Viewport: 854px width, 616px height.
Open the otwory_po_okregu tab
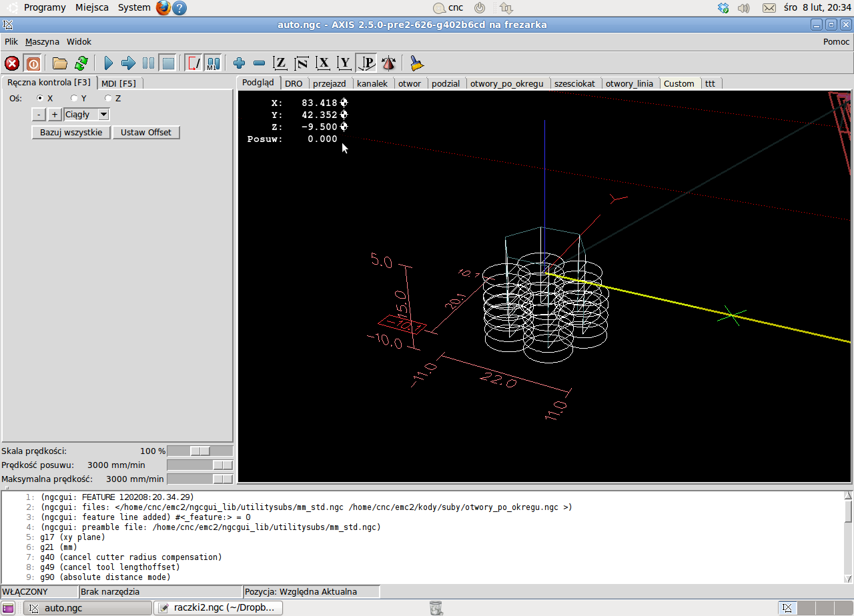pos(508,83)
